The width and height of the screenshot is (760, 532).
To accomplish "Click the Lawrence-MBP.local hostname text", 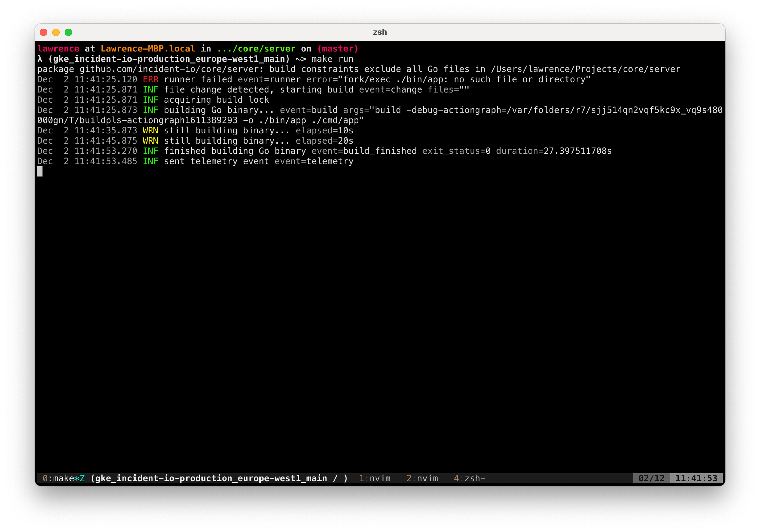I will (x=148, y=49).
